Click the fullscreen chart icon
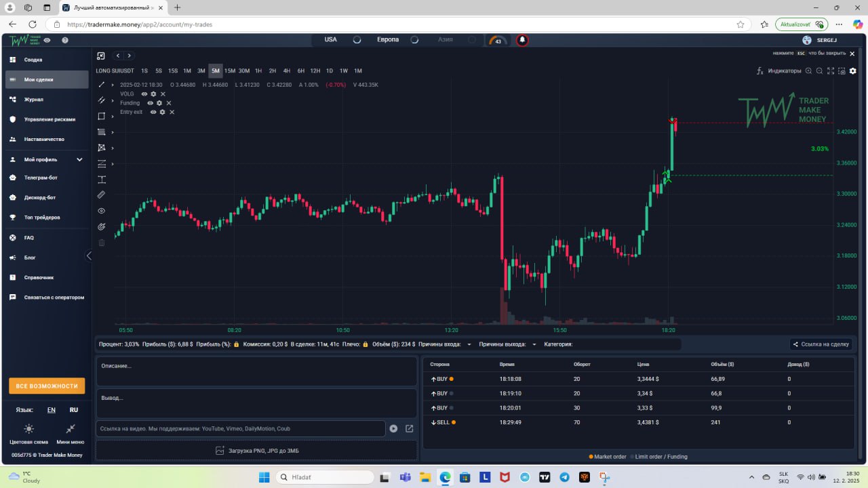Screen dimensions: 868x488 tap(831, 70)
